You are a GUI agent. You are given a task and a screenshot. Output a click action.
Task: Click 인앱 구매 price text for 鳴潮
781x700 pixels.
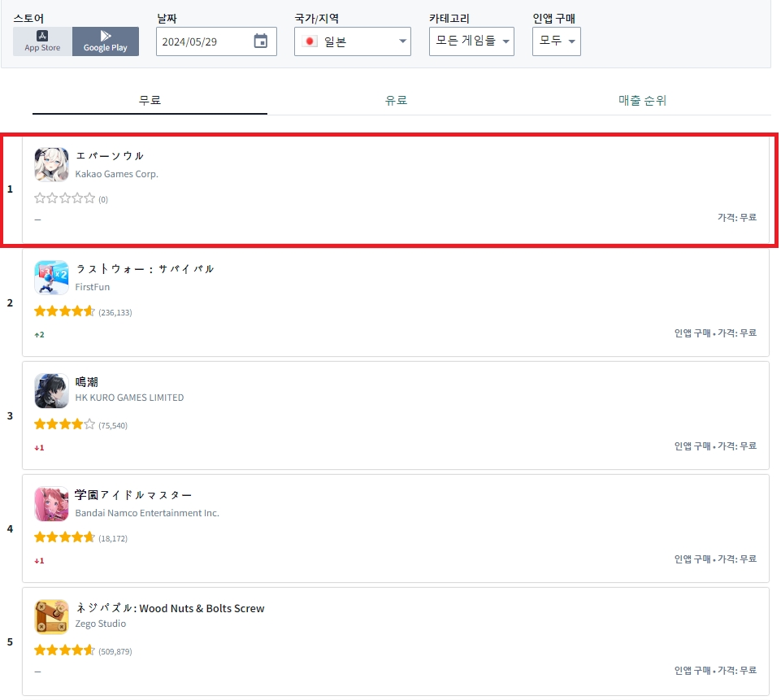tap(716, 446)
